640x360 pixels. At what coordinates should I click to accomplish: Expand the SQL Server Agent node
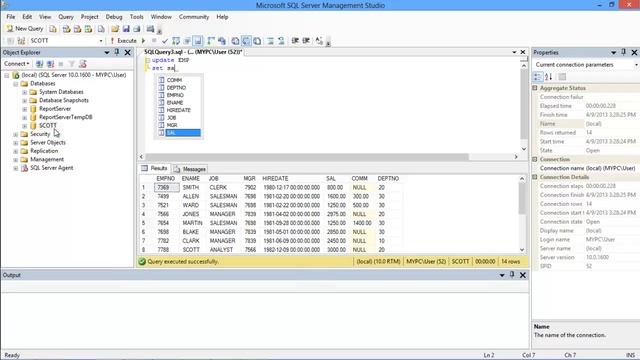(x=16, y=168)
